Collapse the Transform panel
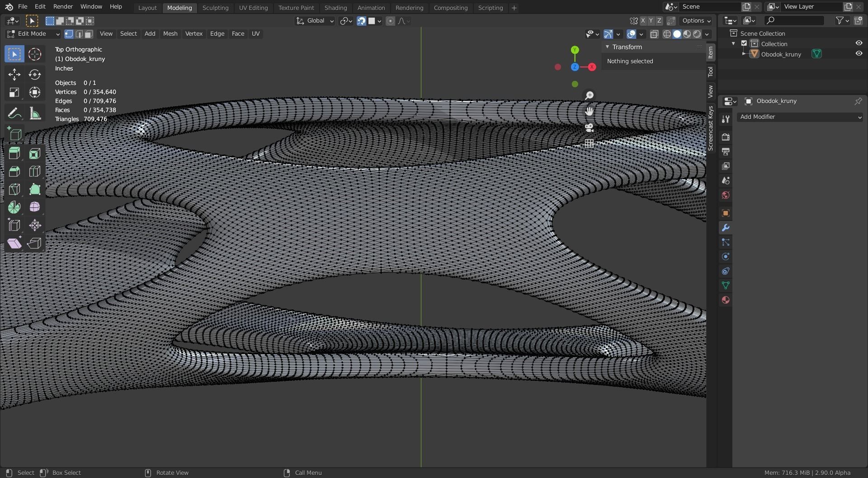 click(x=608, y=47)
